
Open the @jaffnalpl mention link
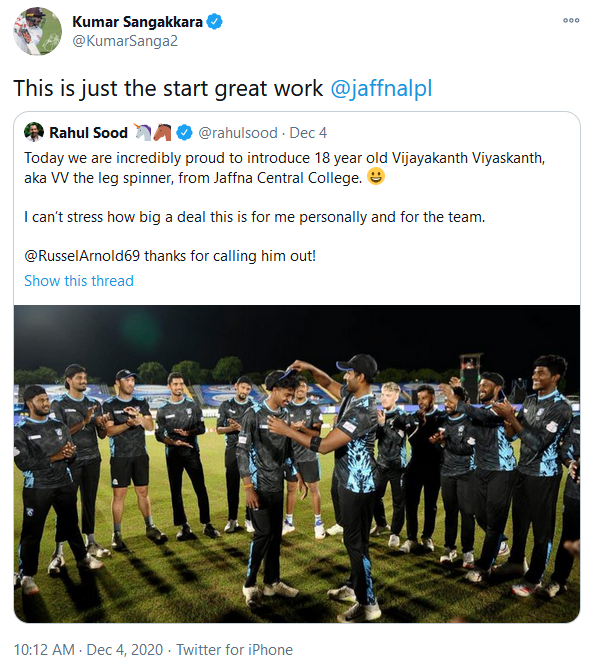pos(381,88)
